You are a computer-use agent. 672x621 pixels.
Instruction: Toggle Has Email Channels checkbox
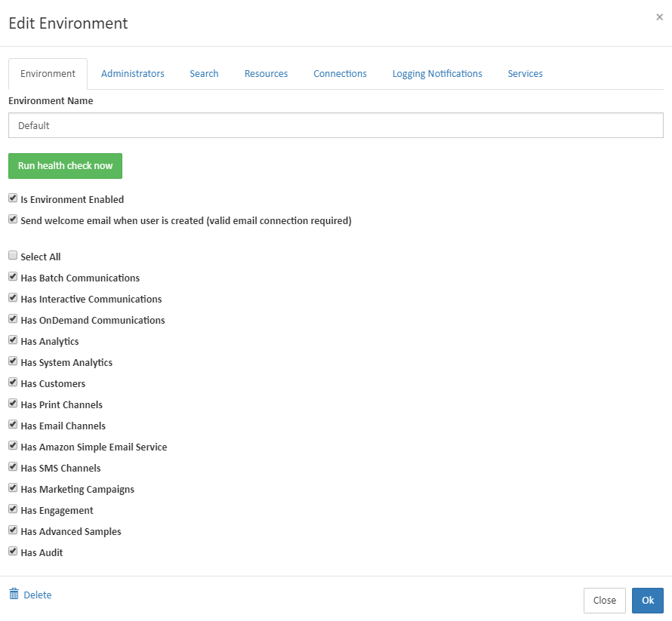click(13, 424)
